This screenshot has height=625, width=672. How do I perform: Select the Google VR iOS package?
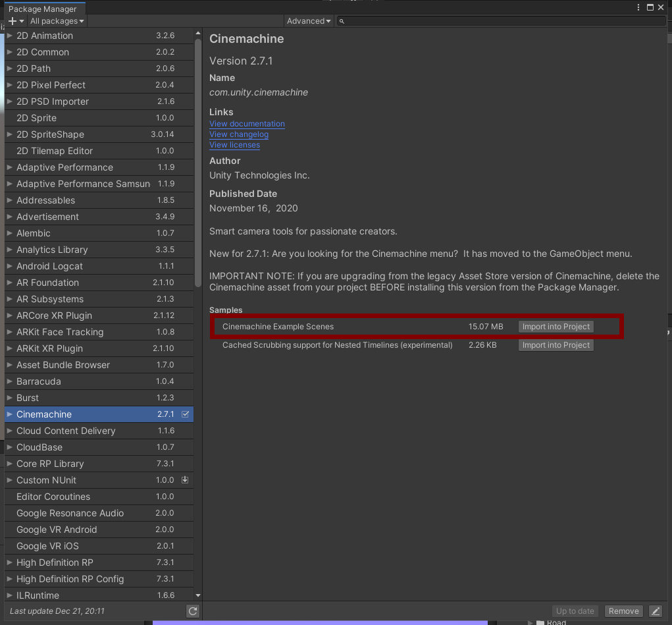coord(99,546)
